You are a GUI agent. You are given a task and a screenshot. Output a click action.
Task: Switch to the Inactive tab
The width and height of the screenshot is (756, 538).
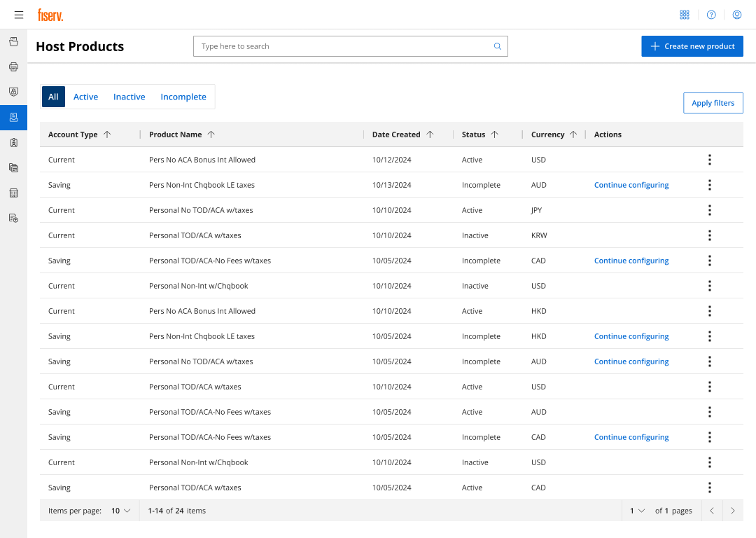pos(129,97)
